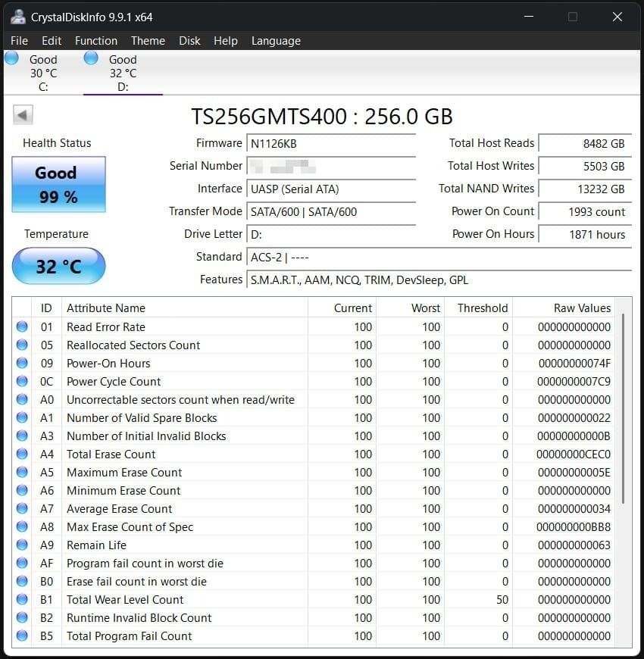The height and width of the screenshot is (659, 644).
Task: Click the Total Host Reads value 8482 GB
Action: [x=585, y=144]
